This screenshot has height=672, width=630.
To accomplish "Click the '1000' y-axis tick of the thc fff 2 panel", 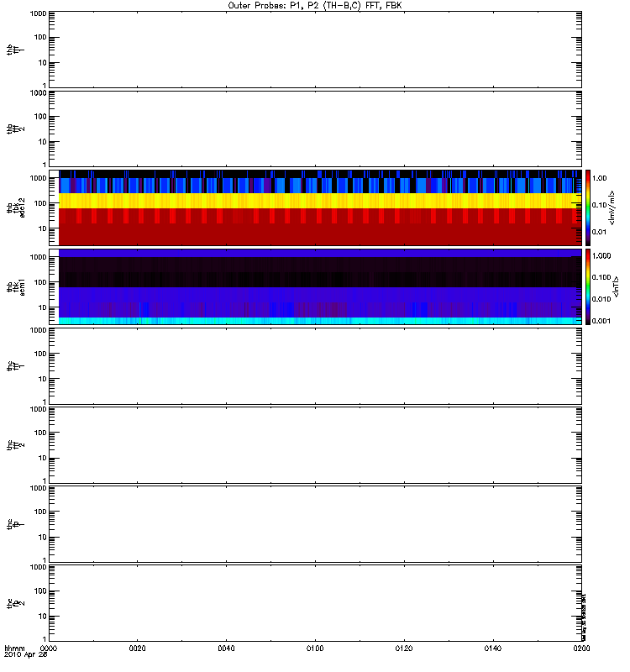I will point(38,409).
